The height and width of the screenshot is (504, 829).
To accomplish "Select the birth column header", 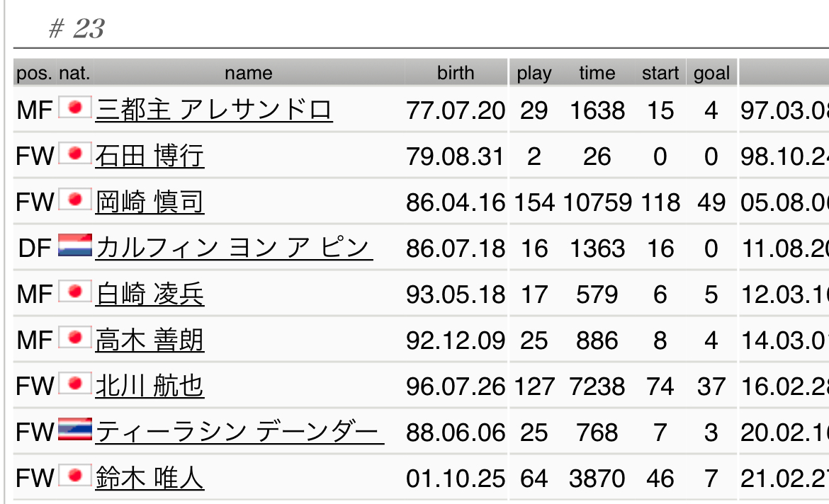I will [456, 72].
